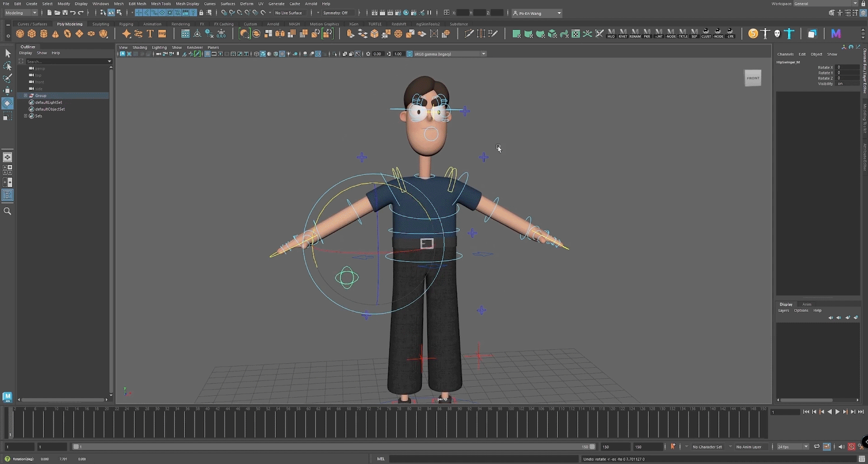
Task: Click the RIVET shelf button
Action: (623, 34)
